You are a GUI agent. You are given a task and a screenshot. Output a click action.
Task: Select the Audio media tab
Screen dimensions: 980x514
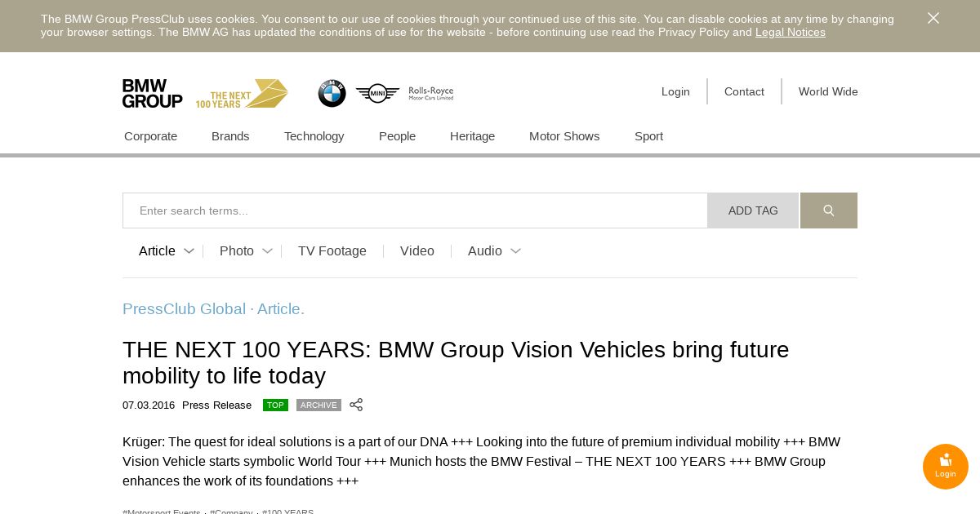(x=485, y=251)
